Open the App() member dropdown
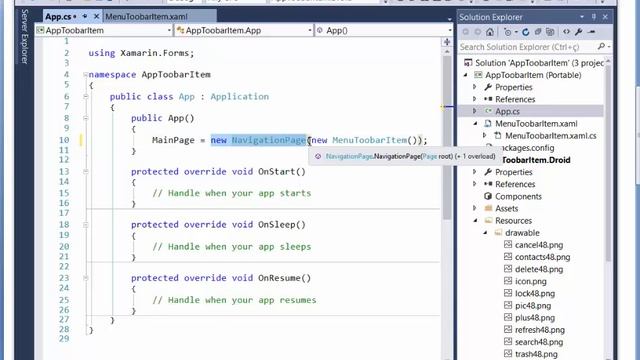Screen dimensions: 640x360 point(384,30)
